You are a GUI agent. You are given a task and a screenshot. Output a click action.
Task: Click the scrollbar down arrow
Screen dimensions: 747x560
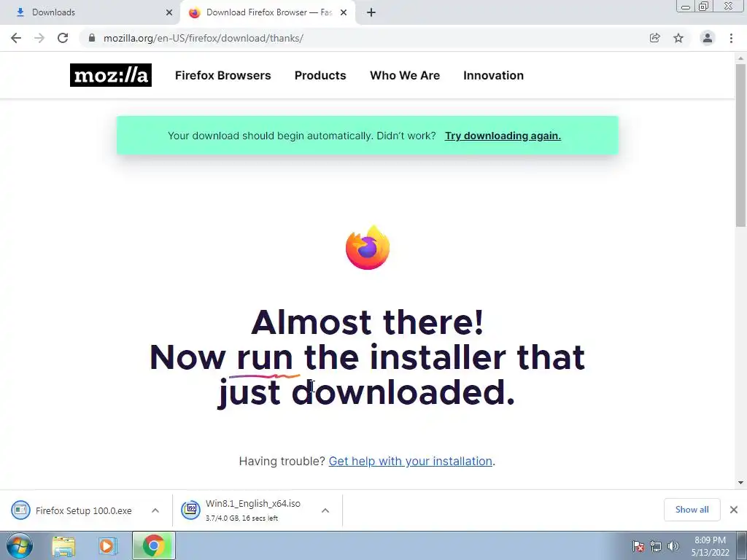740,483
